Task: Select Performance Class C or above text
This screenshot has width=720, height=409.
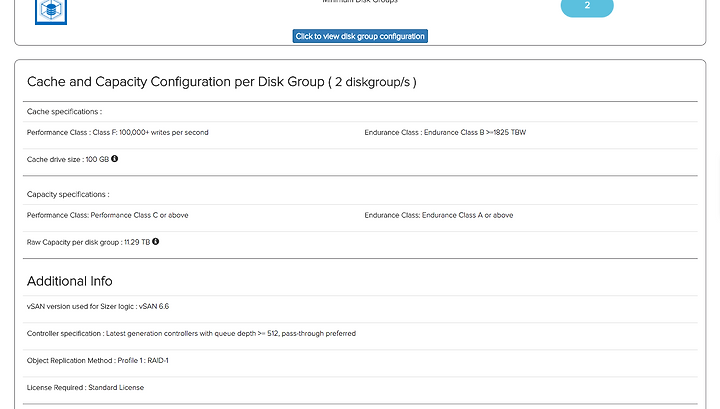Action: [x=107, y=215]
